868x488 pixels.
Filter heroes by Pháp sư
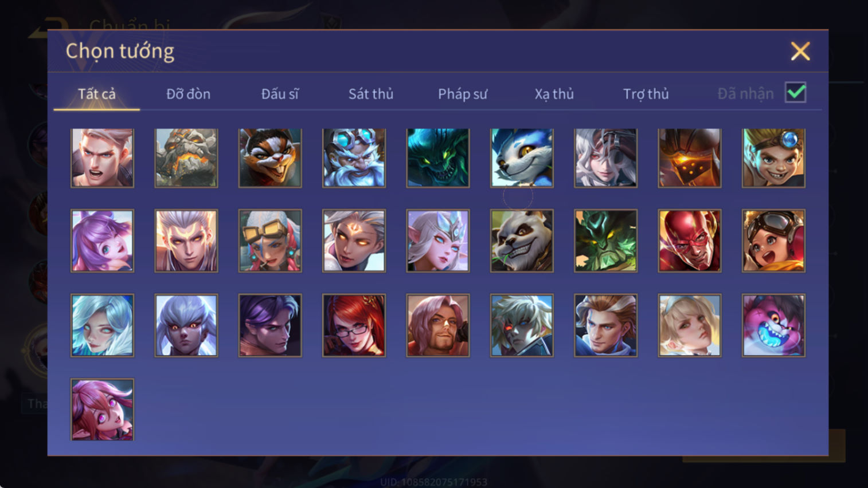point(463,94)
